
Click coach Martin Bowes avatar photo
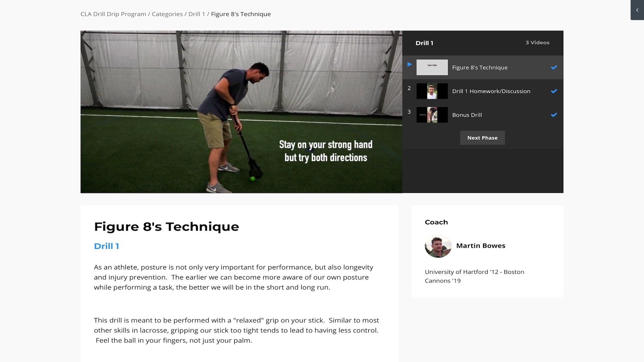(438, 246)
